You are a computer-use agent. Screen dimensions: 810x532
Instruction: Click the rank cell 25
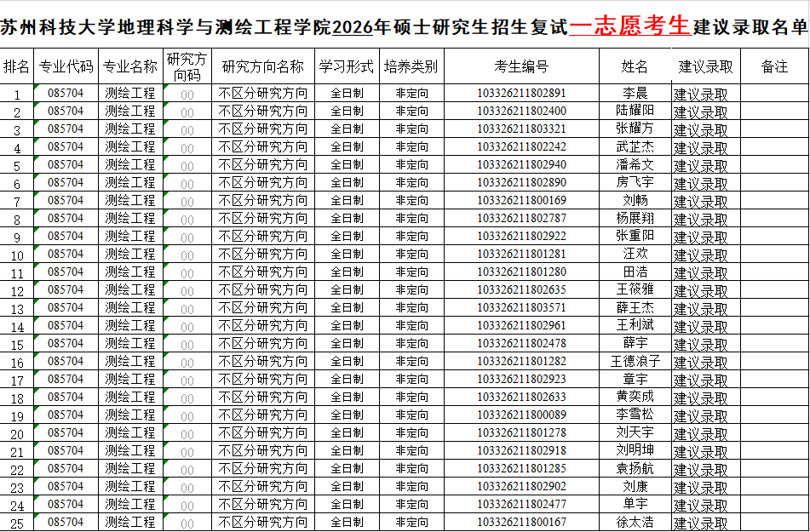(16, 523)
